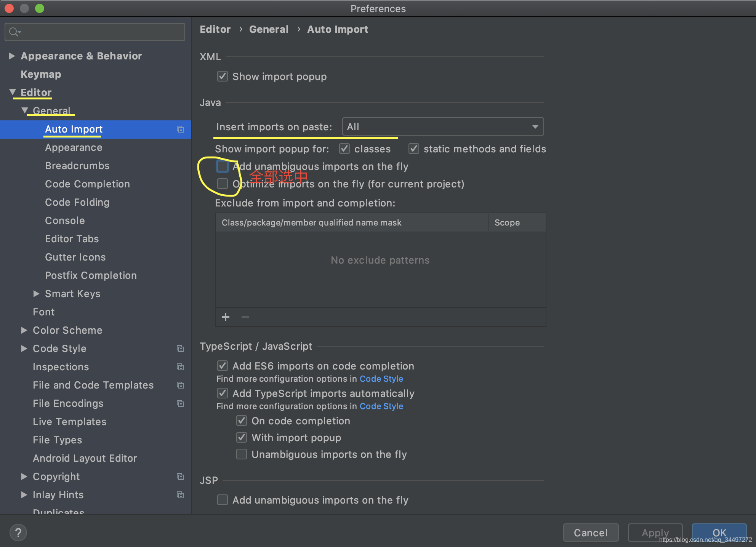Select Code Completion in the settings tree

point(87,184)
